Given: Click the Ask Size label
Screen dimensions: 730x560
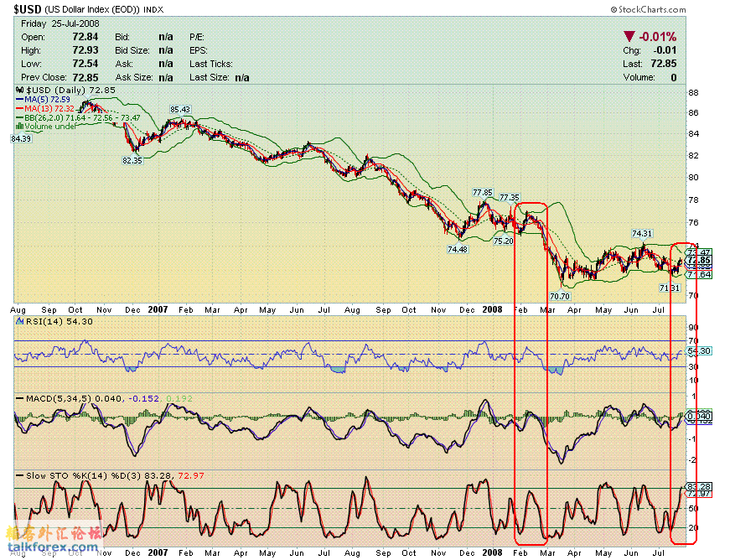Looking at the screenshot, I should [x=133, y=77].
